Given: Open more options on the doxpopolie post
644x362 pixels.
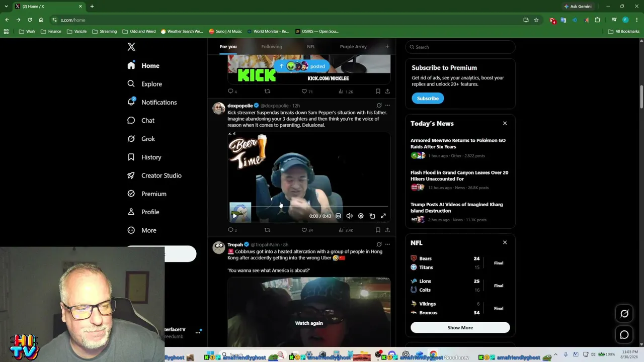Looking at the screenshot, I should pyautogui.click(x=387, y=106).
